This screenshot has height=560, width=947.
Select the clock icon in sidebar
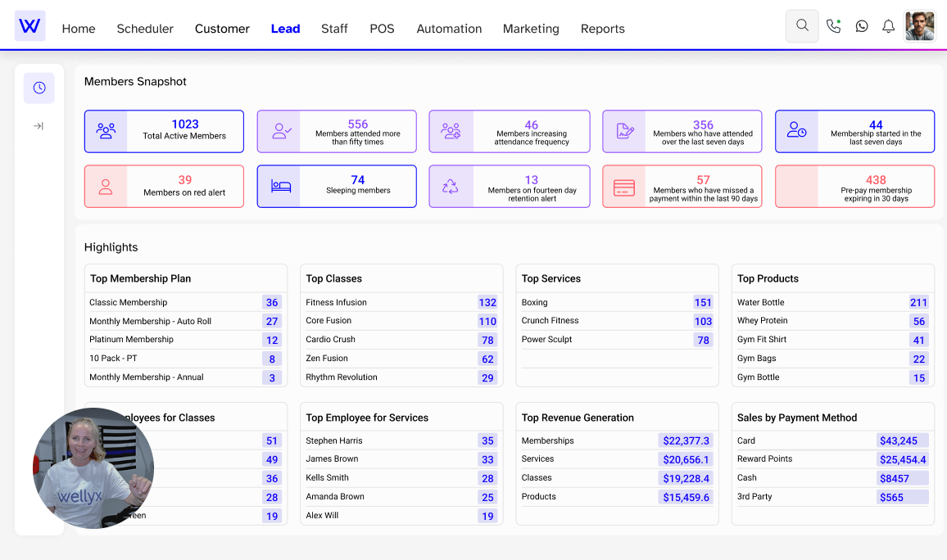point(39,88)
